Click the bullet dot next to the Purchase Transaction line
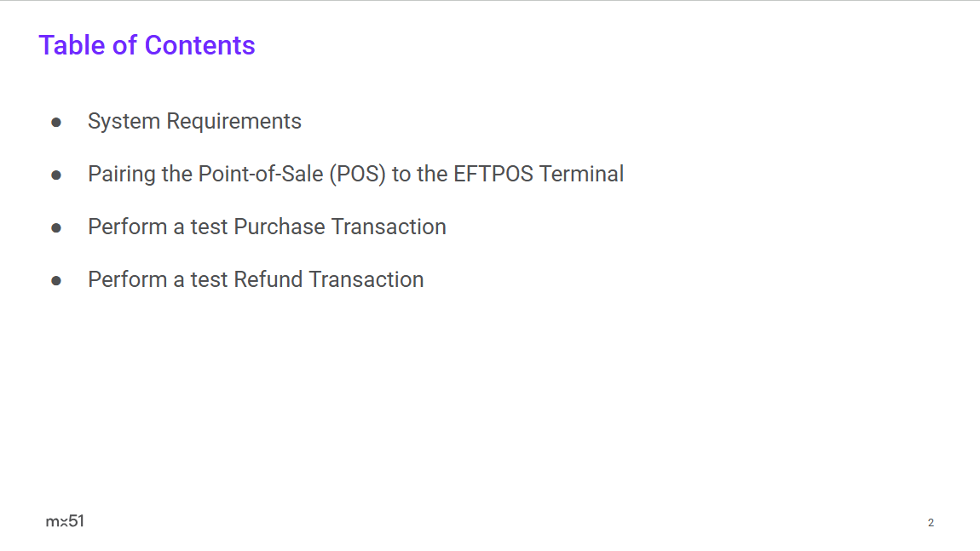 click(x=56, y=228)
